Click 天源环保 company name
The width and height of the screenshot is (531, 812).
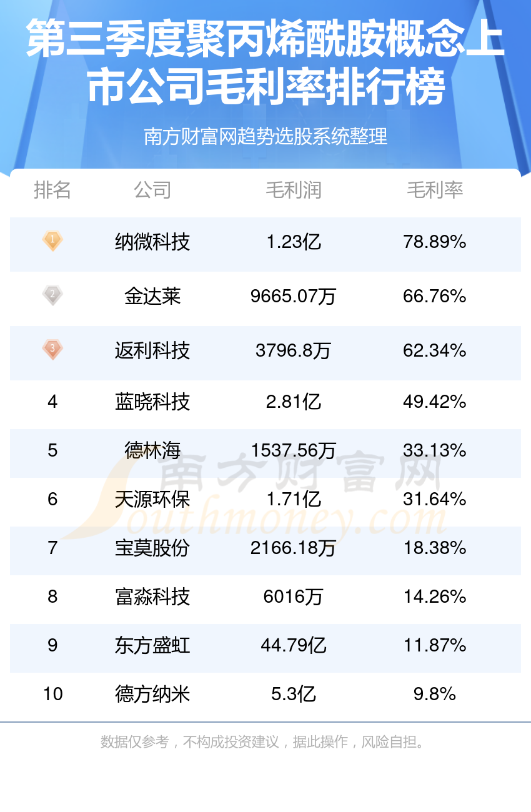(152, 499)
